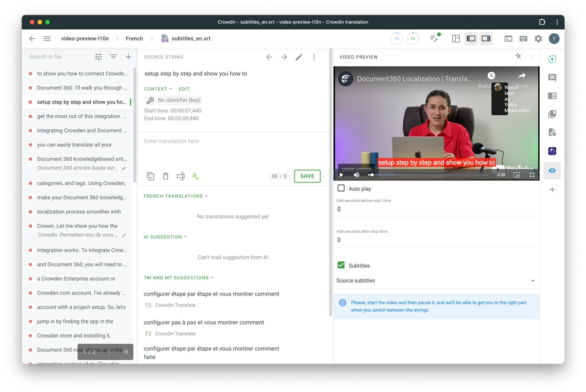The image size is (586, 392).
Task: Collapse the AI Suggestion section
Action: tap(165, 237)
